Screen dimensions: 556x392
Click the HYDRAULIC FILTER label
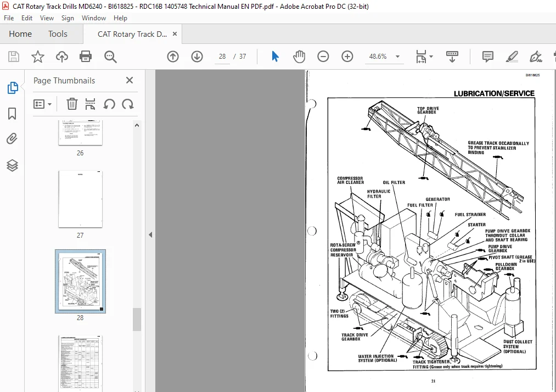click(x=378, y=194)
